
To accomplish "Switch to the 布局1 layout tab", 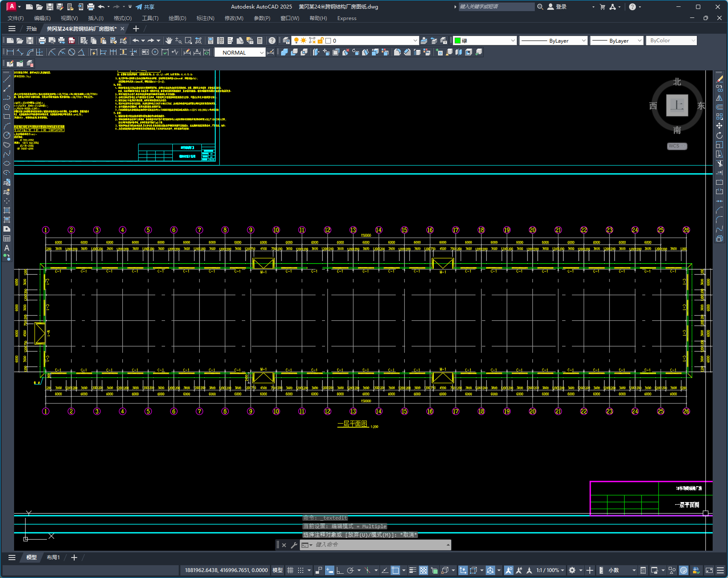I will pyautogui.click(x=53, y=558).
